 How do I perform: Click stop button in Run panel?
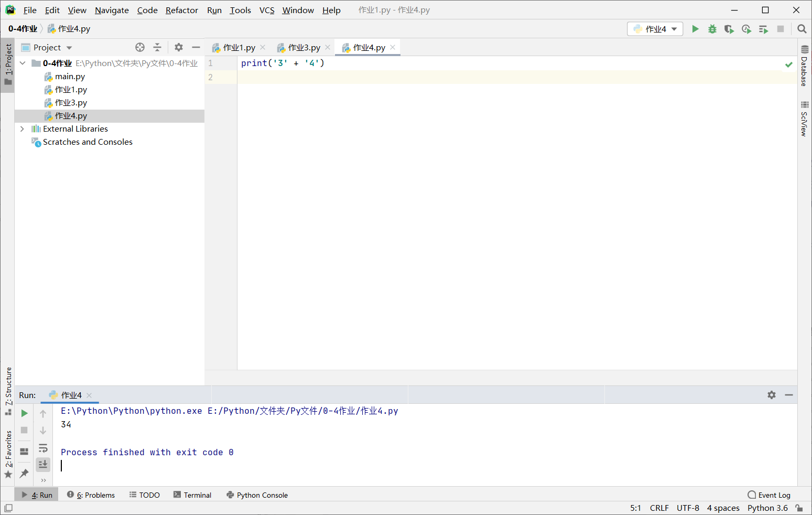[x=24, y=430]
